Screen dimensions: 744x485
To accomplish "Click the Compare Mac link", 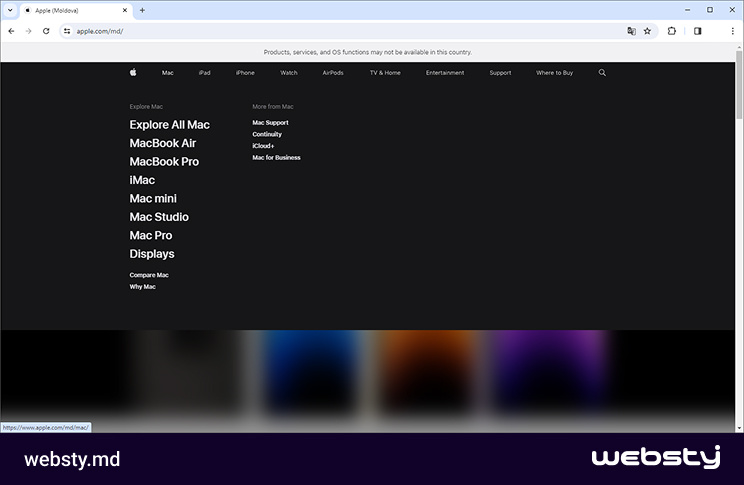I will coord(149,275).
